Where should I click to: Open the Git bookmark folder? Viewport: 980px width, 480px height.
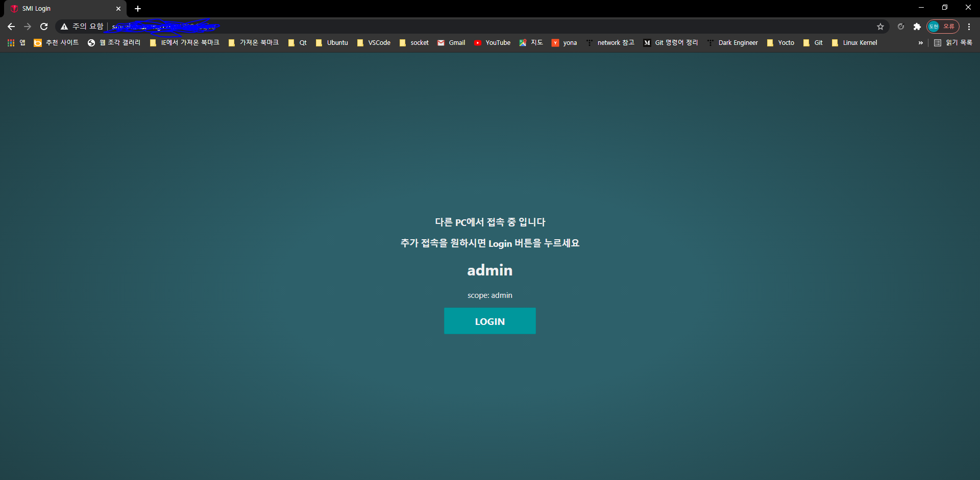coord(813,43)
